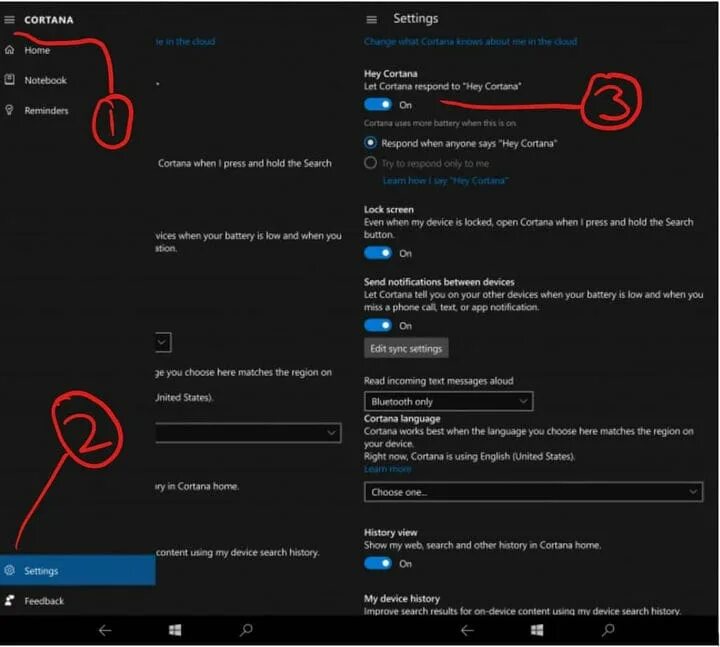720x647 pixels.
Task: Open Change what Cortana knows about me link
Action: pos(471,41)
